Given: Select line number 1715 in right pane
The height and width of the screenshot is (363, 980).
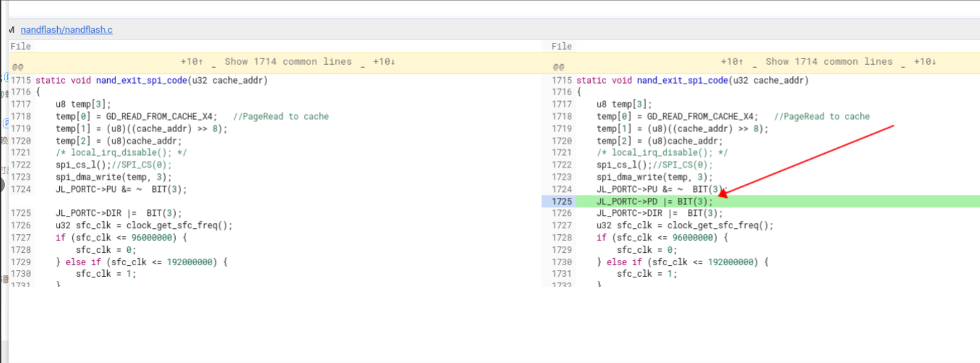Looking at the screenshot, I should (562, 80).
